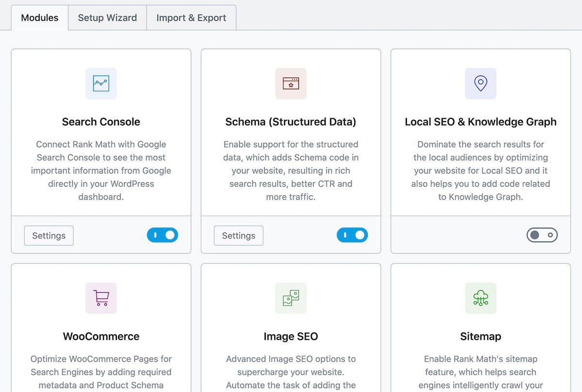Disable the Search Console module toggle
Screen dimensions: 582x392
[x=162, y=235]
